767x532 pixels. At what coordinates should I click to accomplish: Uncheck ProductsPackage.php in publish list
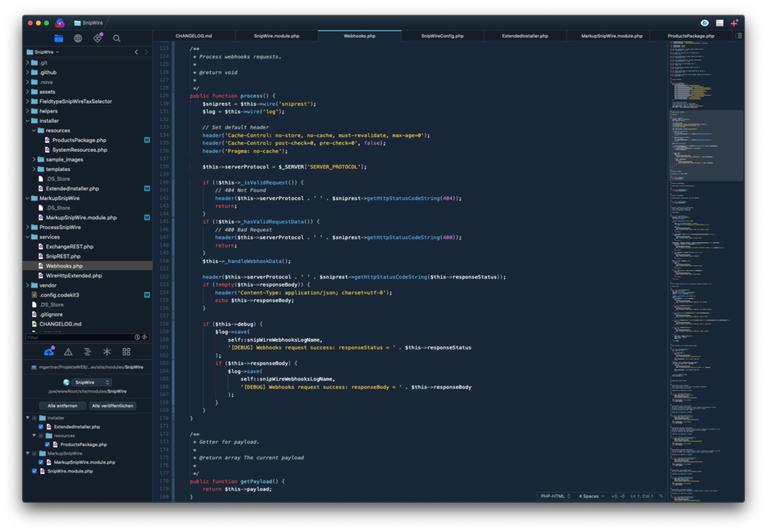tap(48, 445)
